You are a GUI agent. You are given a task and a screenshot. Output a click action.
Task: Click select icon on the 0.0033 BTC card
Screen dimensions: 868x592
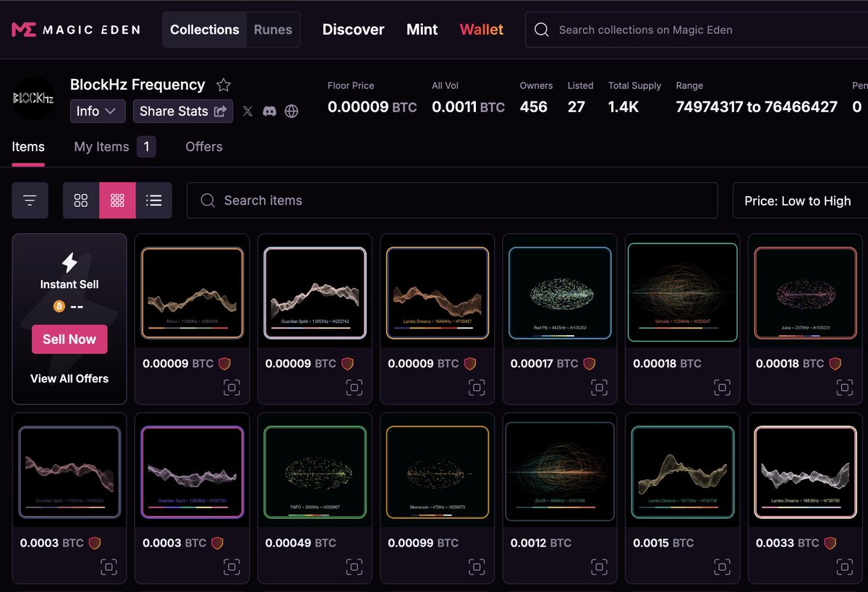tap(845, 566)
